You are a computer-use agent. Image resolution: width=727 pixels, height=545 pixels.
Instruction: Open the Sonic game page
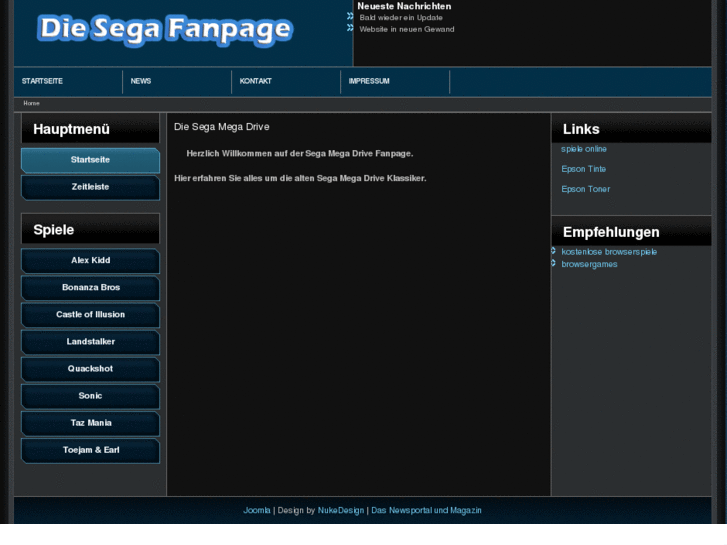point(90,397)
